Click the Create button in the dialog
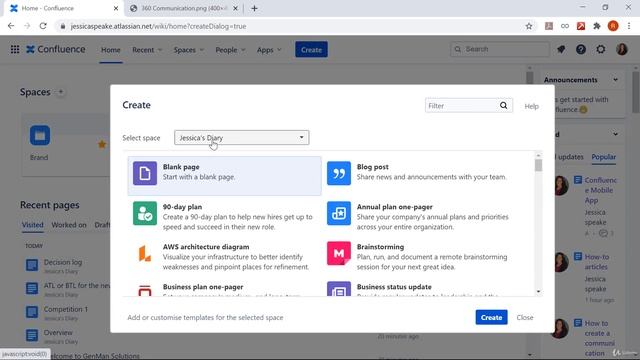Screen dimensions: 640x360 491,317
